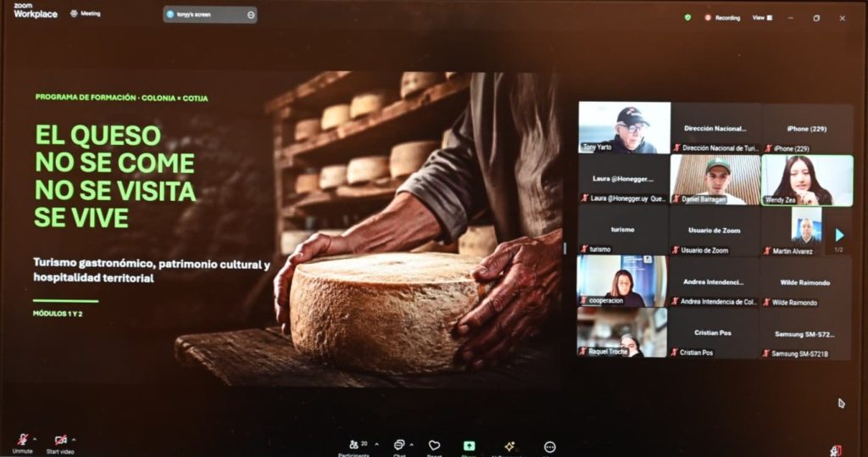Expand caret next to Chat
Screen dimensions: 868x457
411,445
